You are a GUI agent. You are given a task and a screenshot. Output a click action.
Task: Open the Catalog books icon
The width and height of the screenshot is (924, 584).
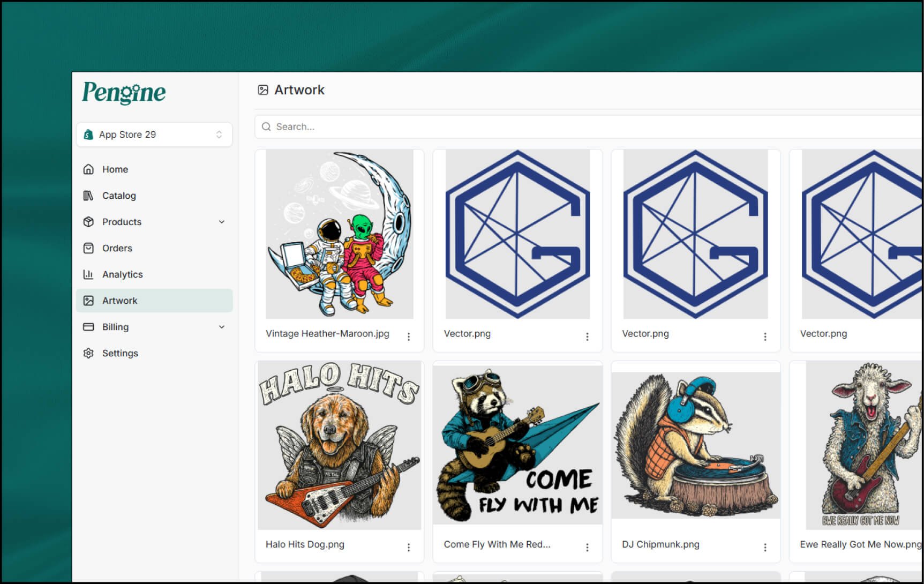88,196
